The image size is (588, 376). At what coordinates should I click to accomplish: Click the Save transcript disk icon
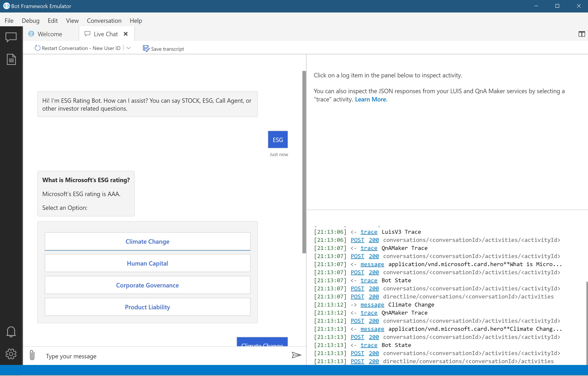(146, 49)
